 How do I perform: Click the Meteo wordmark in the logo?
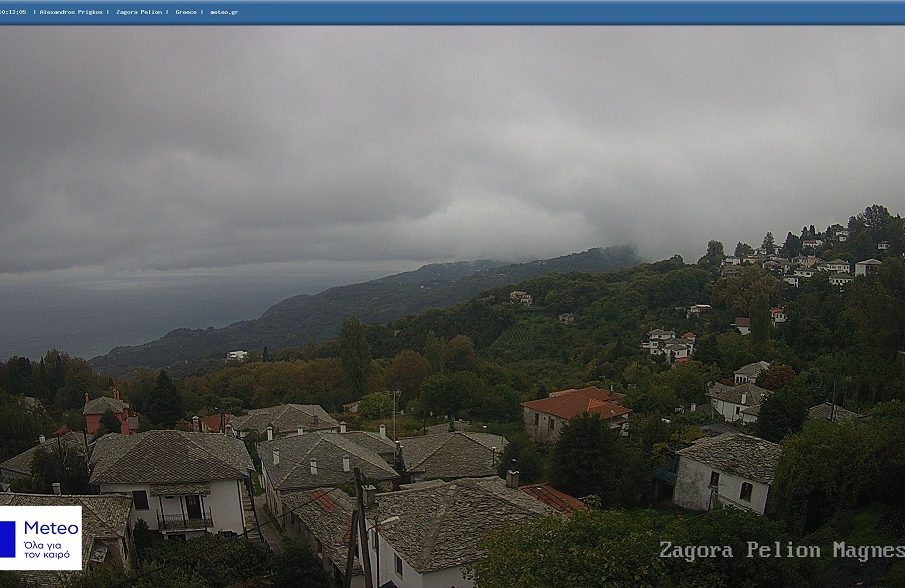51,527
